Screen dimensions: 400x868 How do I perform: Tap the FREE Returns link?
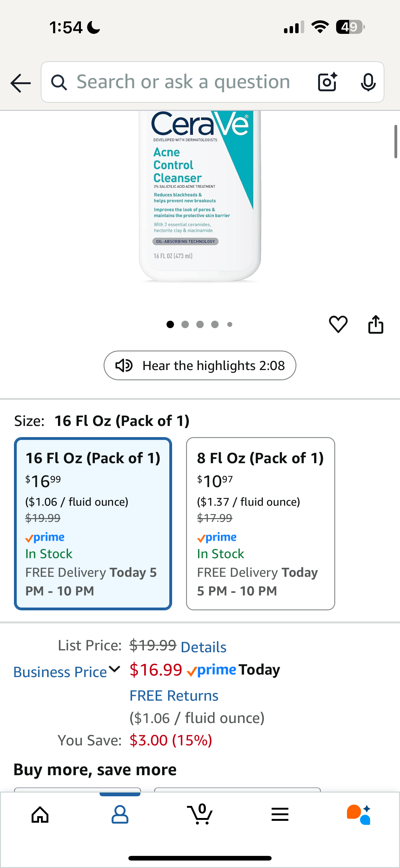174,695
